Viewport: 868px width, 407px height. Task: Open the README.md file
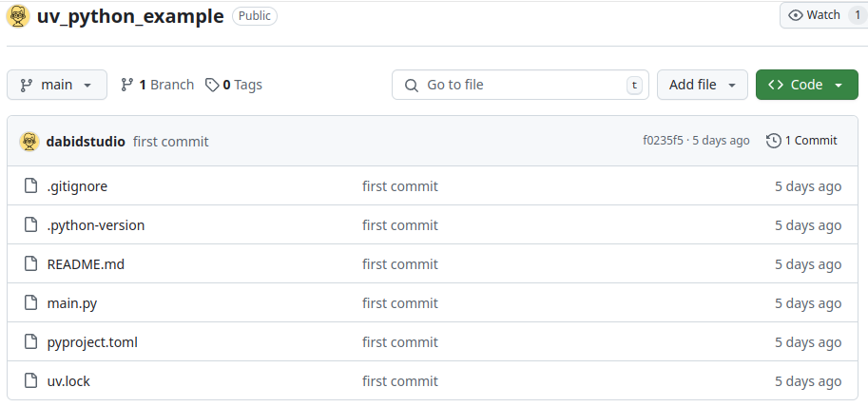(86, 264)
